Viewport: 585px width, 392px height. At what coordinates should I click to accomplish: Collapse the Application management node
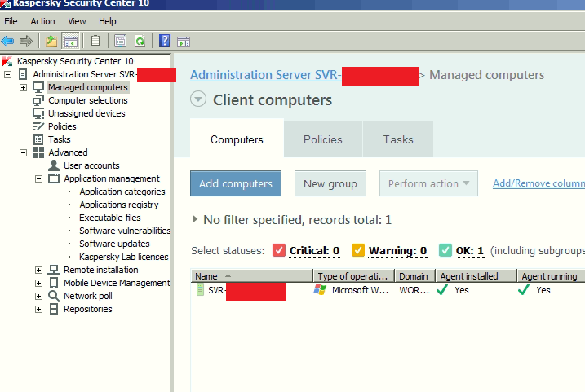pyautogui.click(x=38, y=178)
